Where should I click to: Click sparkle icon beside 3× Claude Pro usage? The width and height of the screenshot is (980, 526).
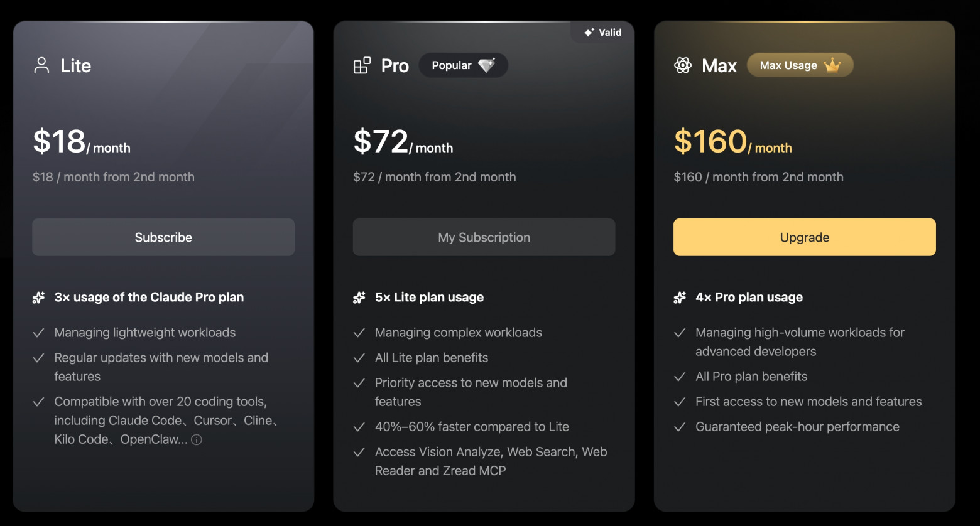coord(39,298)
